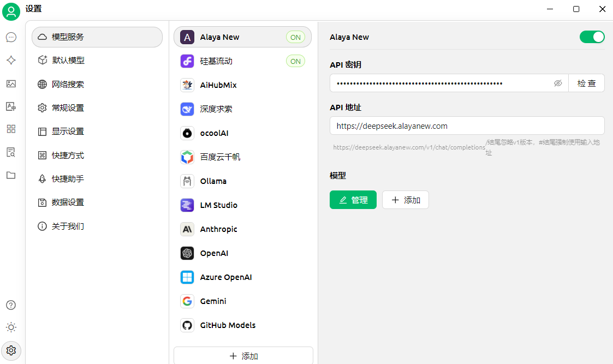613x364 pixels.
Task: Open the knowledge base search icon
Action: click(11, 152)
